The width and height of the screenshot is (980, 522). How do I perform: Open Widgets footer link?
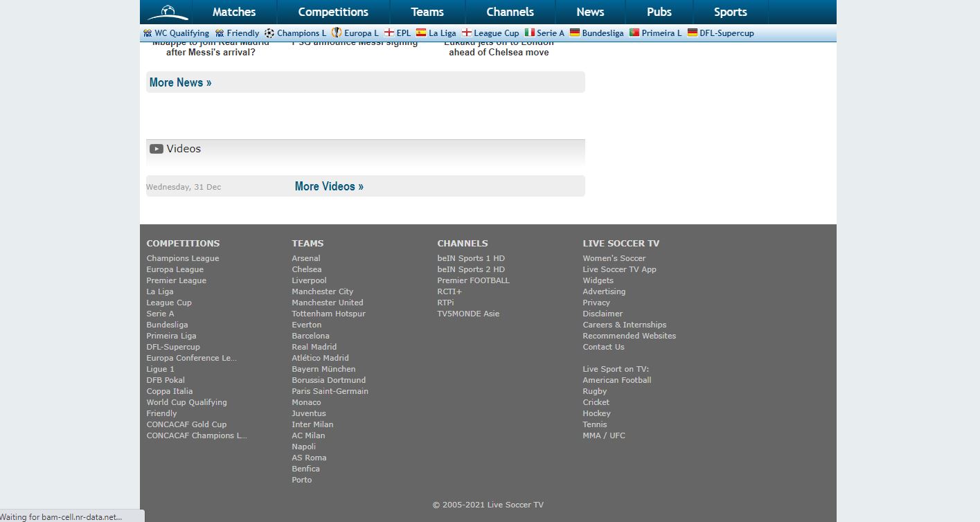(598, 280)
